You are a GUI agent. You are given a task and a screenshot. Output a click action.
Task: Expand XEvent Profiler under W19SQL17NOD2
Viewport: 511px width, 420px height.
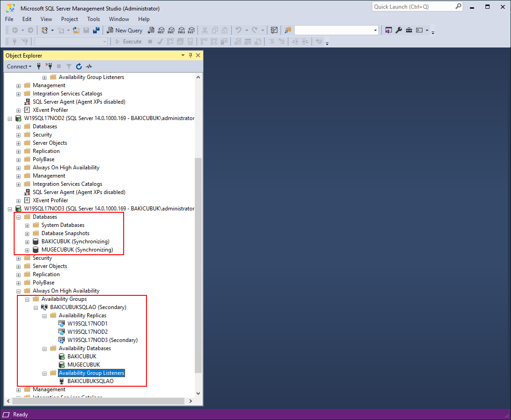pyautogui.click(x=18, y=201)
